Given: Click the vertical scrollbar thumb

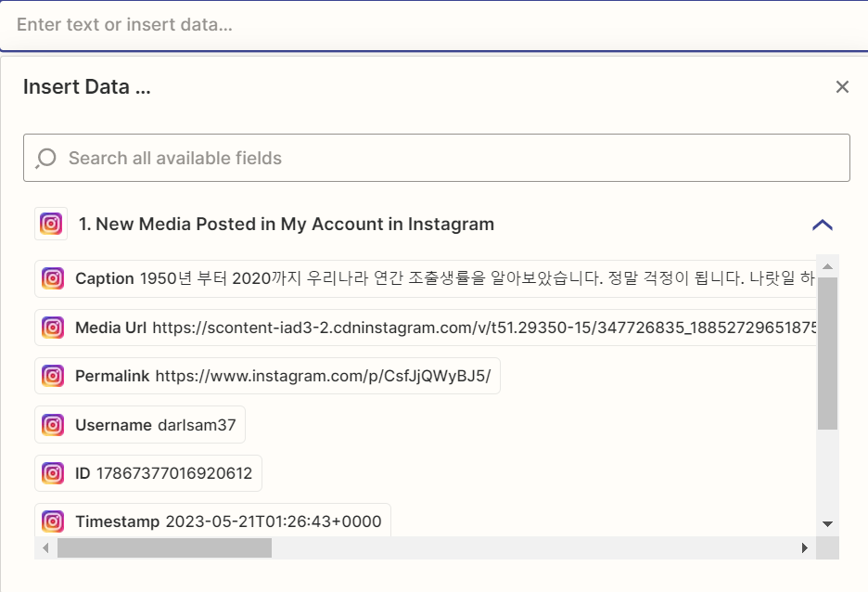Looking at the screenshot, I should (x=827, y=354).
